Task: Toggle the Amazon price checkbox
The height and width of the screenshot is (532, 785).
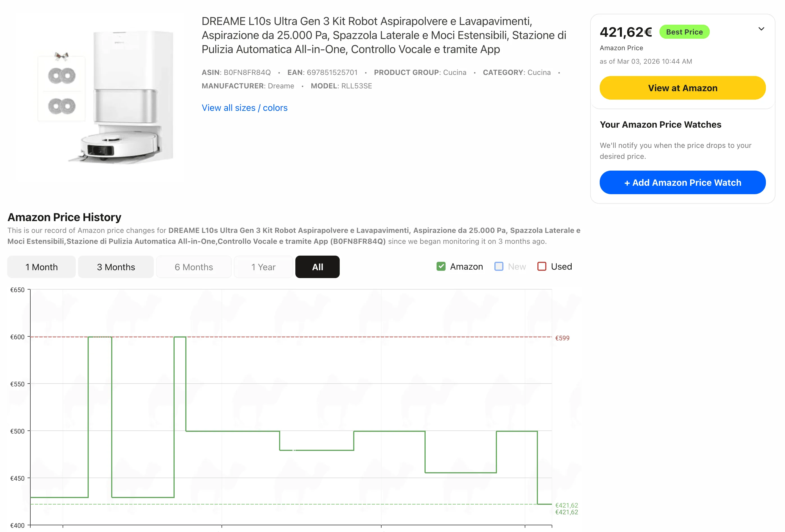Action: click(x=441, y=266)
